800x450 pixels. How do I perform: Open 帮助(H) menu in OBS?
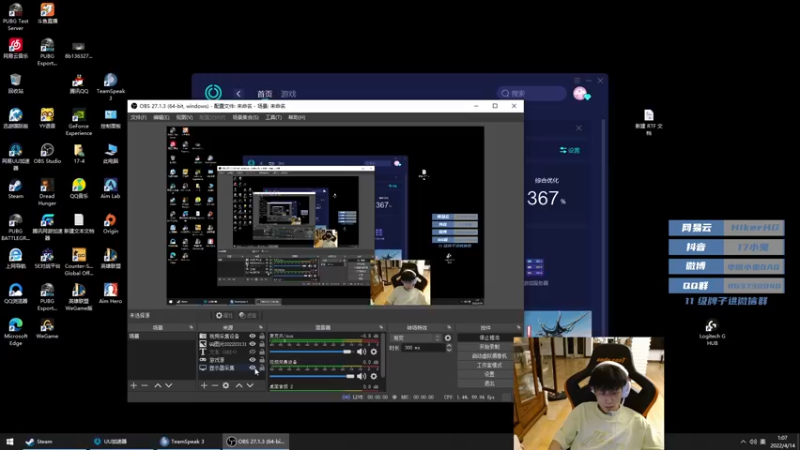[x=296, y=117]
